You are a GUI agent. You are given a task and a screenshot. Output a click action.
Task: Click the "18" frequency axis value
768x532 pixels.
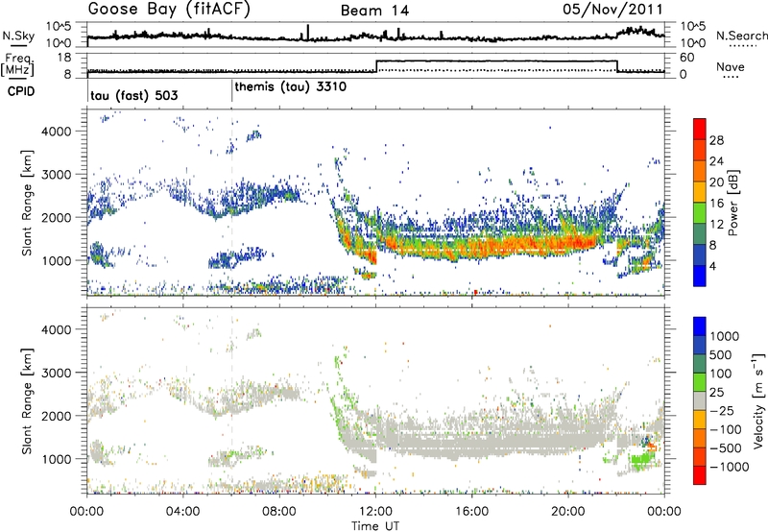coord(64,58)
